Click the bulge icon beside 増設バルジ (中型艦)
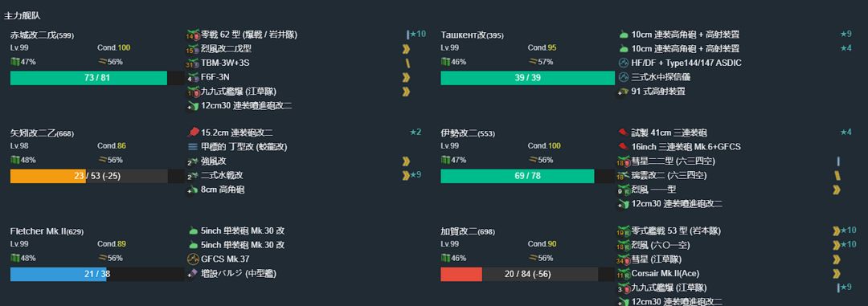Image resolution: width=868 pixels, height=306 pixels. 193,273
